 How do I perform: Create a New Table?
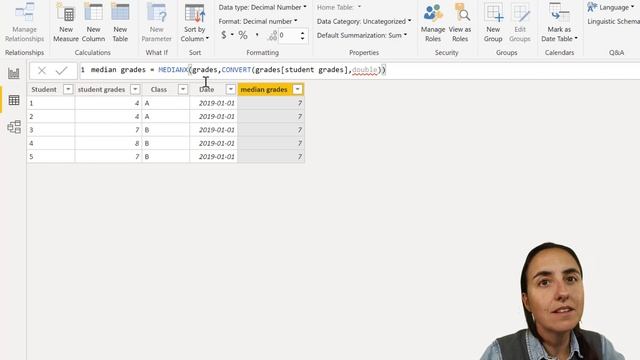coord(120,22)
